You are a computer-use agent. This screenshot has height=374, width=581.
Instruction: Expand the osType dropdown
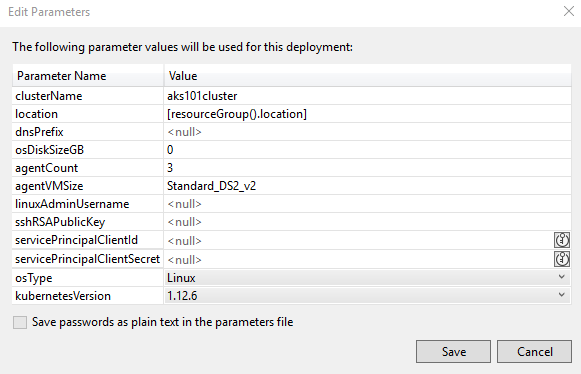562,277
